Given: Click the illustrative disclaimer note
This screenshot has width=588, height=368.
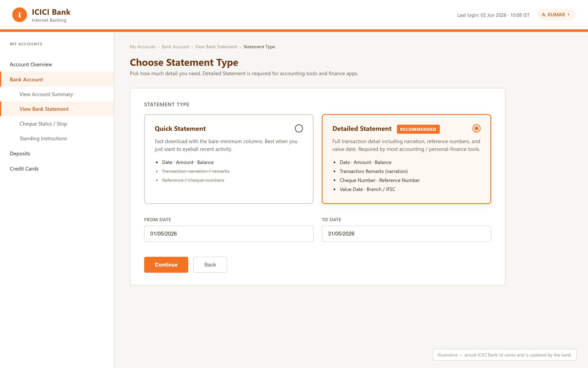Looking at the screenshot, I should point(504,355).
